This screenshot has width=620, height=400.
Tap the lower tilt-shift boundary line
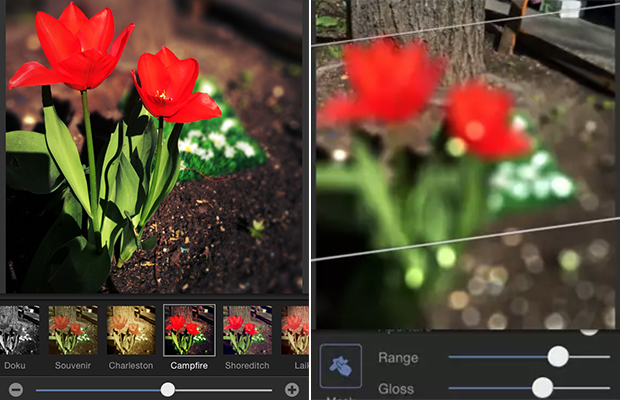[x=466, y=239]
